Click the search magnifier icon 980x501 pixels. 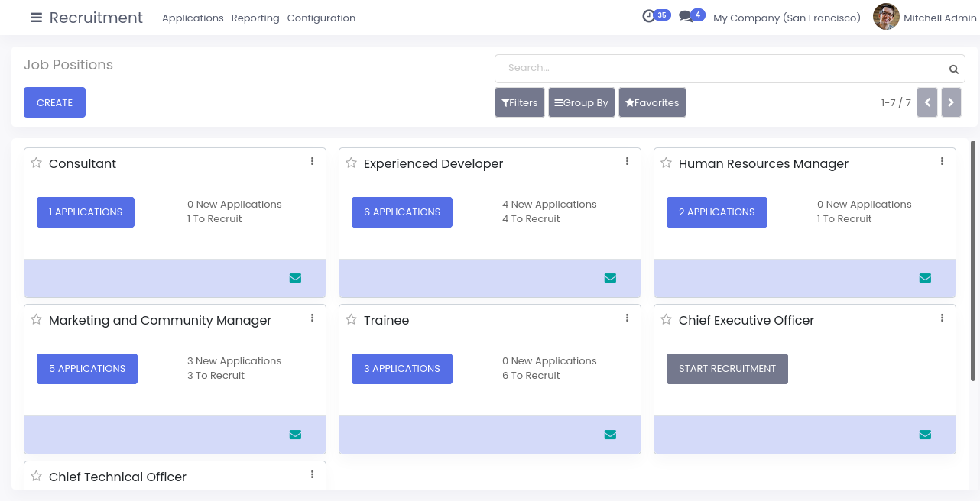954,69
